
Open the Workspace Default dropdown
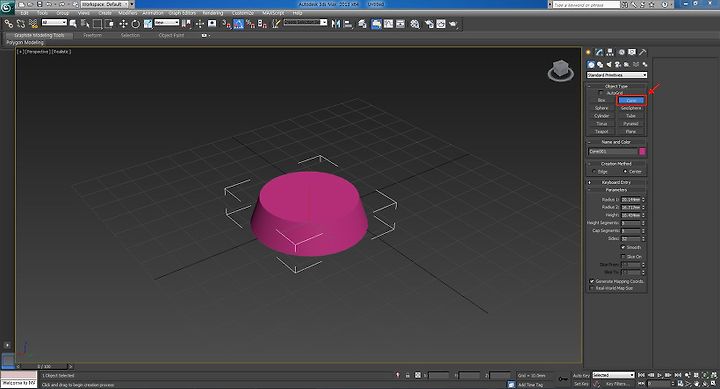tap(107, 4)
